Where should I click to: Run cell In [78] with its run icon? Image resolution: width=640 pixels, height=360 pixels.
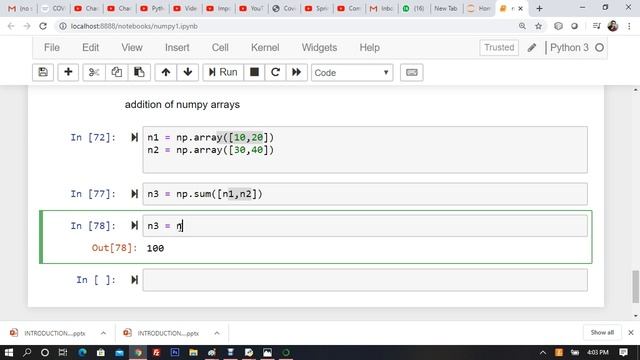pos(134,226)
